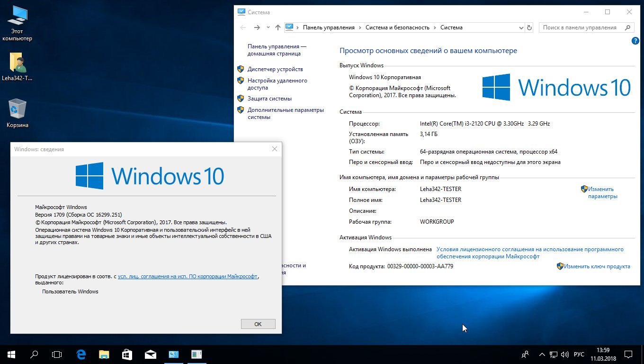Select the Leha342-T... user folder icon
This screenshot has width=644, height=364.
click(x=18, y=66)
